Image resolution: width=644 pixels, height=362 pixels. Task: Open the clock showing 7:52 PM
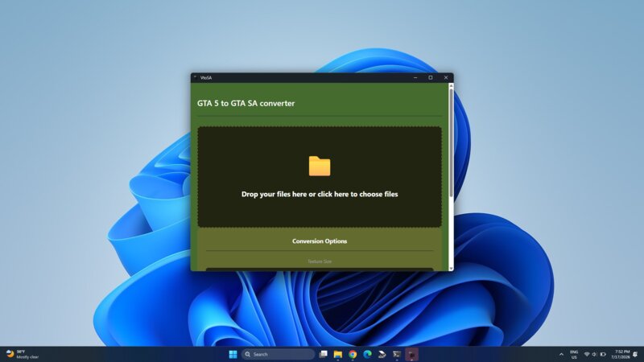point(620,354)
